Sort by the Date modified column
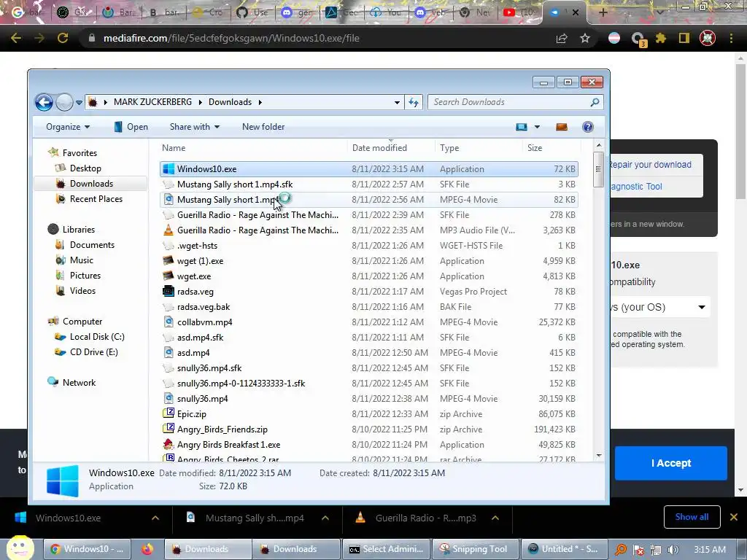 (x=379, y=147)
